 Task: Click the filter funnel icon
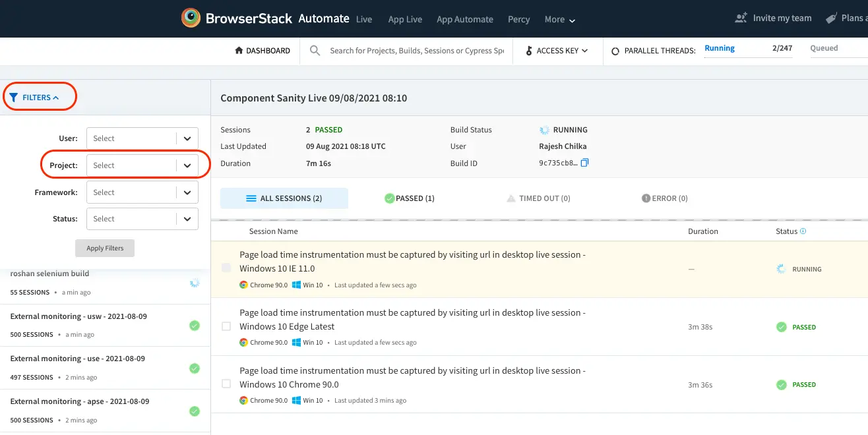(14, 98)
